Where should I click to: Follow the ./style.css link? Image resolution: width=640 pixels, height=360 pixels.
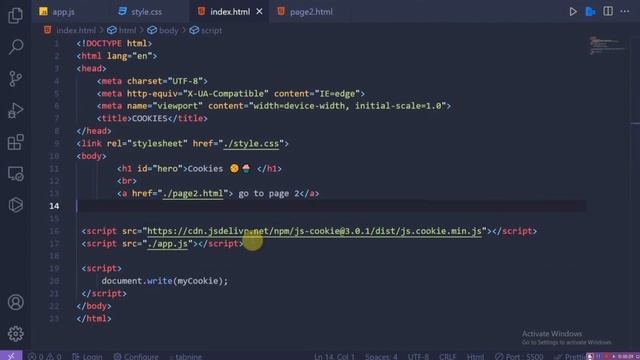pyautogui.click(x=251, y=144)
